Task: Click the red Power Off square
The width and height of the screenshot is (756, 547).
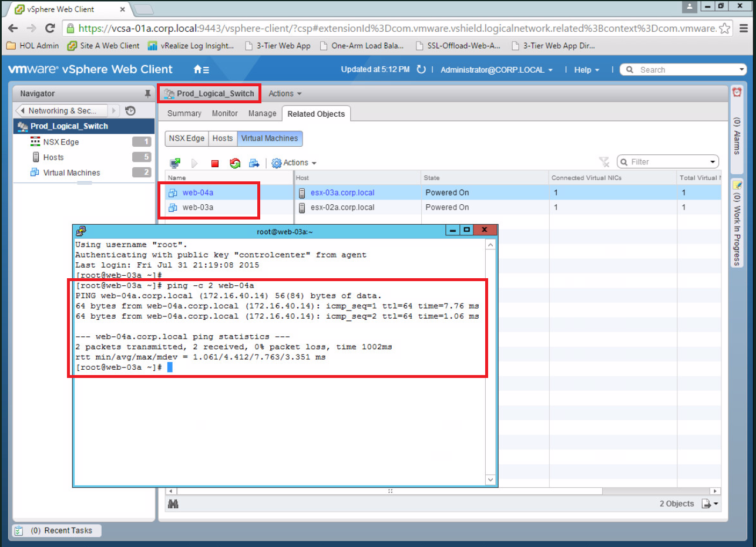Action: pyautogui.click(x=214, y=163)
